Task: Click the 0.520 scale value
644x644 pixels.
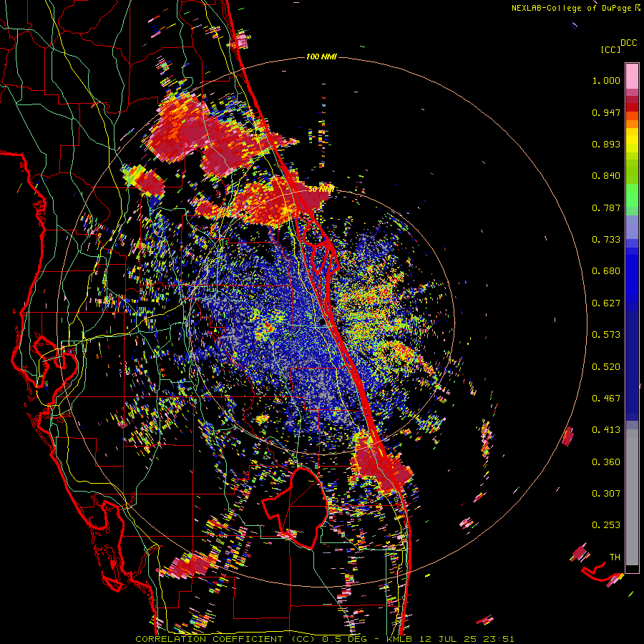Action: point(606,367)
